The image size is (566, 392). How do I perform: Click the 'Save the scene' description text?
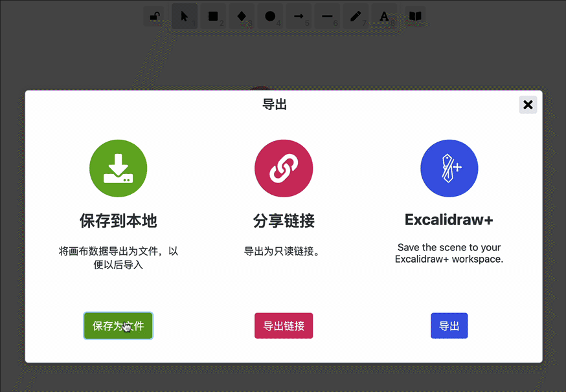pyautogui.click(x=449, y=253)
